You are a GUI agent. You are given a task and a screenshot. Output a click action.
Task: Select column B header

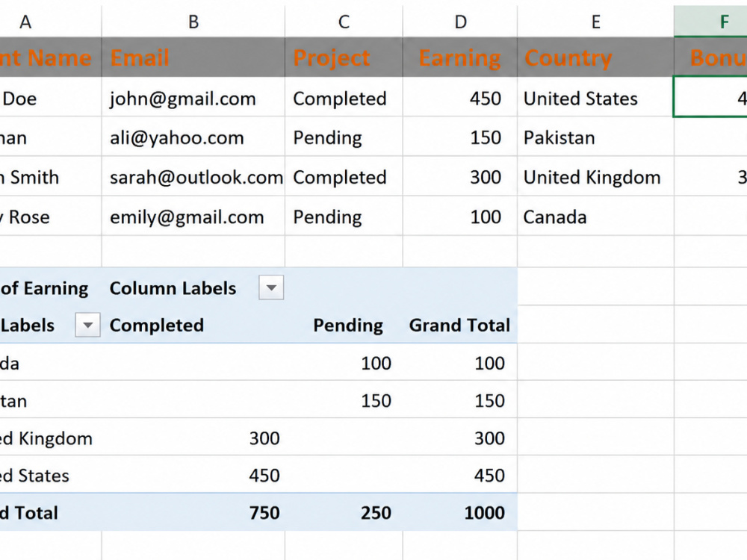pyautogui.click(x=193, y=22)
